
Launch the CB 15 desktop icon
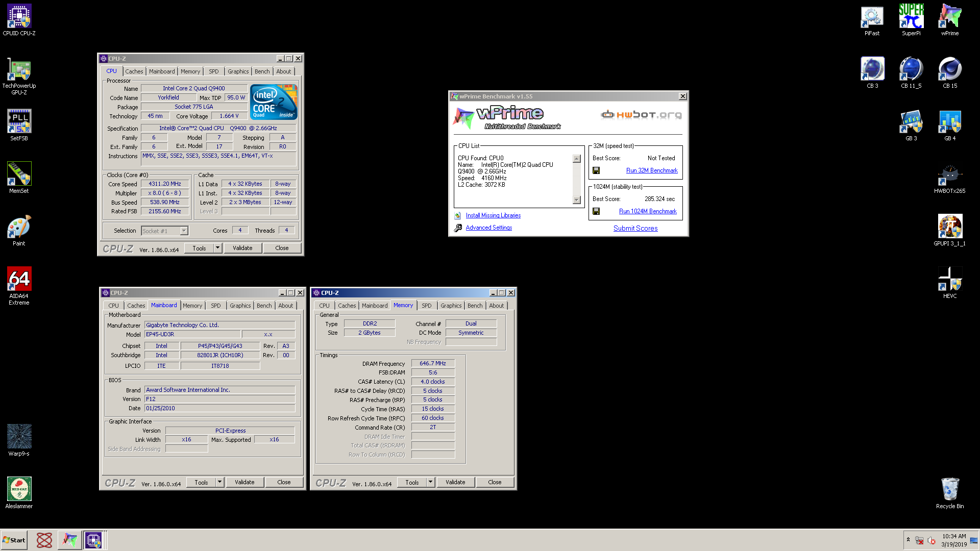coord(950,72)
